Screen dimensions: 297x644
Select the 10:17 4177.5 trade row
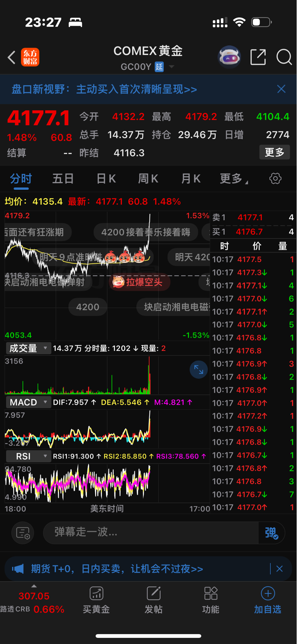pos(253,260)
